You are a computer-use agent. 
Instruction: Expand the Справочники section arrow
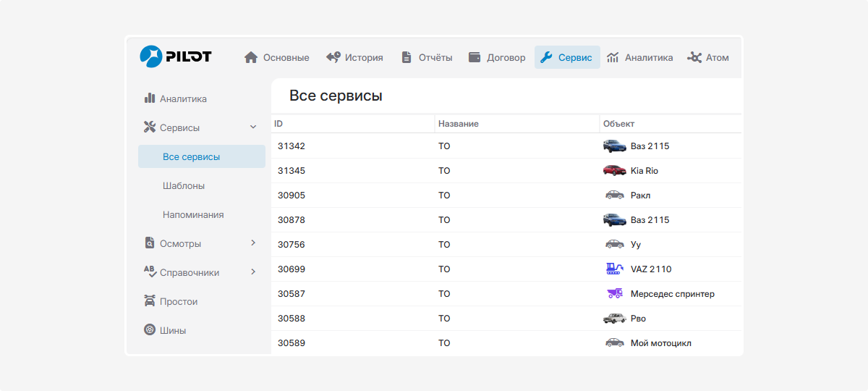pyautogui.click(x=253, y=272)
